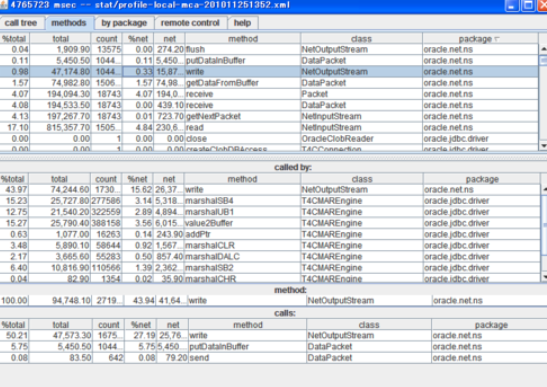Open the by package tab
This screenshot has width=547, height=387.
click(124, 23)
